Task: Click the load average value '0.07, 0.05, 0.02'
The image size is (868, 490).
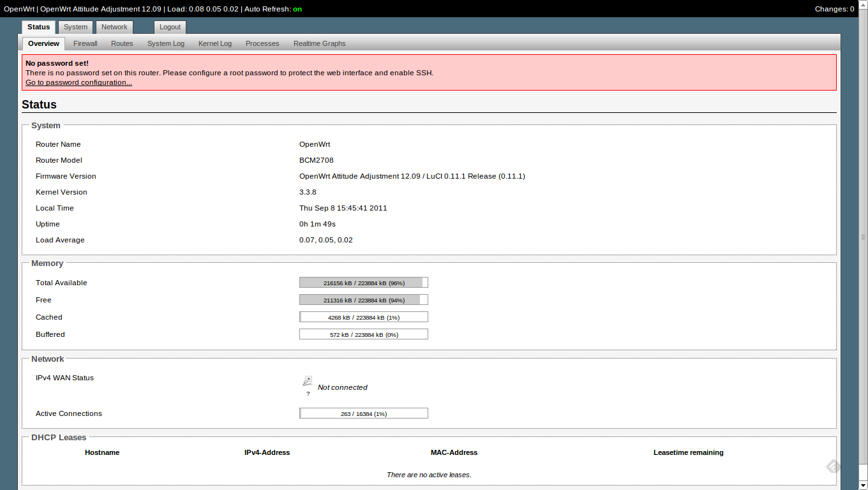Action: [326, 240]
